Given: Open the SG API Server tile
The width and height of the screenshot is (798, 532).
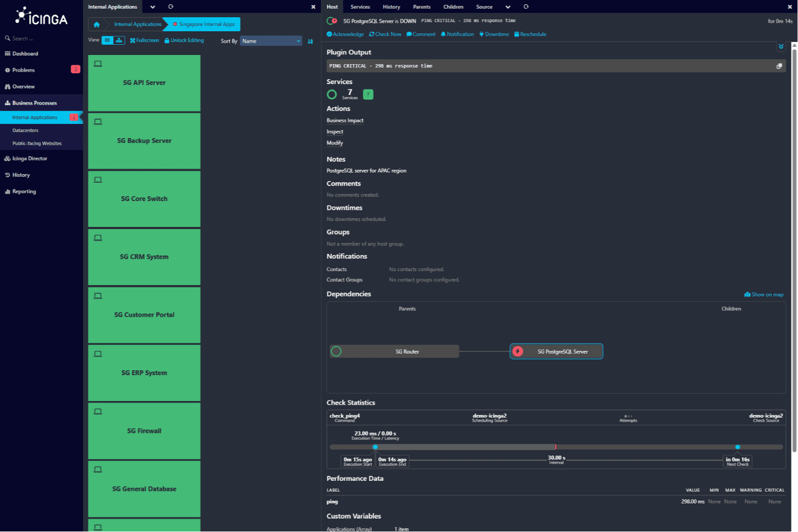Looking at the screenshot, I should coord(144,83).
